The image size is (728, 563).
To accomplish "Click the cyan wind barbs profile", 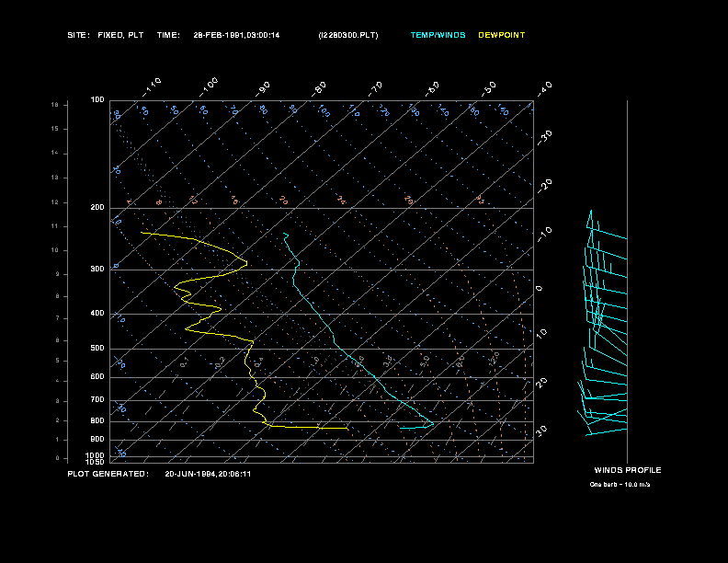I will [602, 323].
